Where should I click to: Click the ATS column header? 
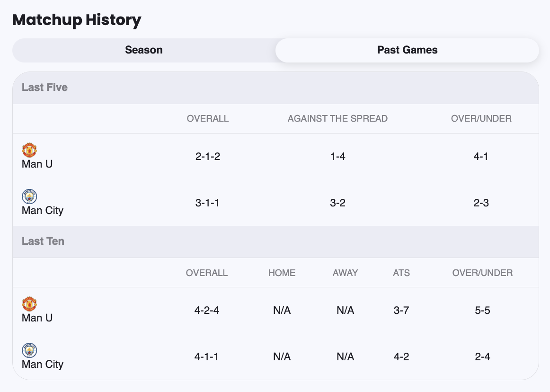click(401, 273)
